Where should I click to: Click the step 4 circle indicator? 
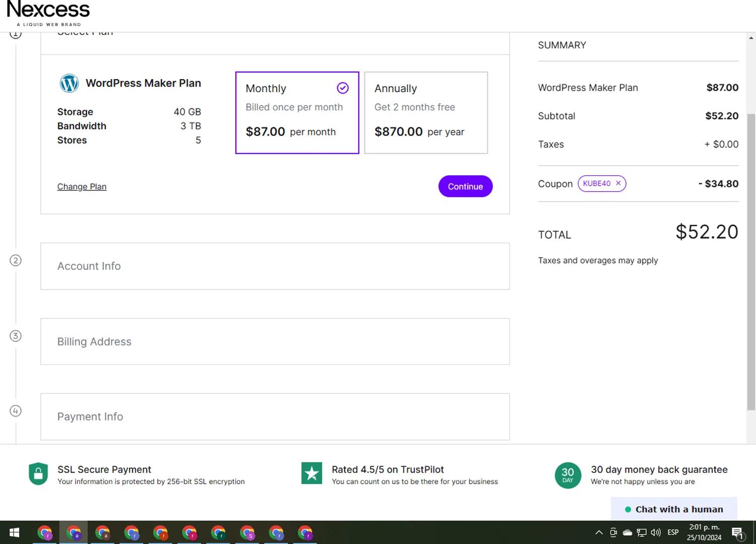pos(16,411)
